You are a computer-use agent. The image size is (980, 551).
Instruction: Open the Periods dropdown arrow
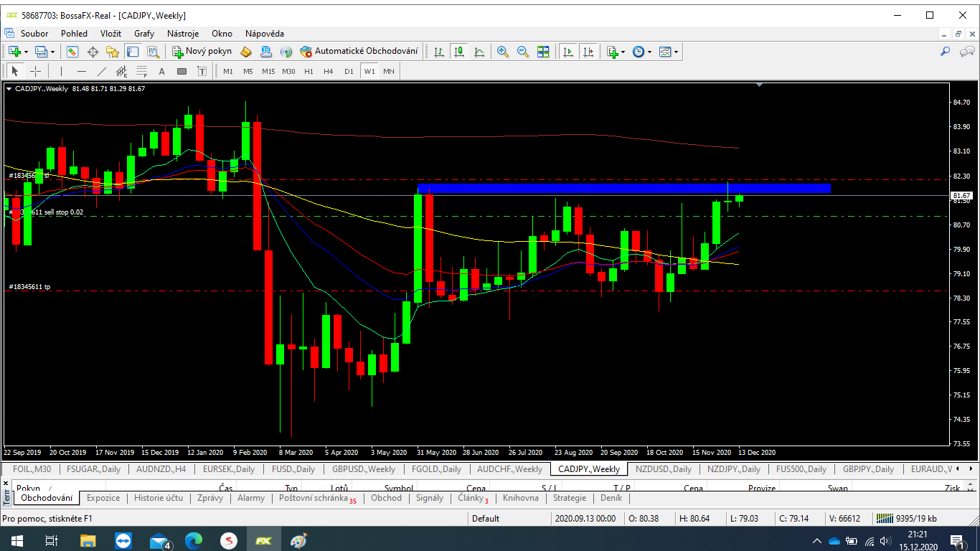[x=650, y=52]
